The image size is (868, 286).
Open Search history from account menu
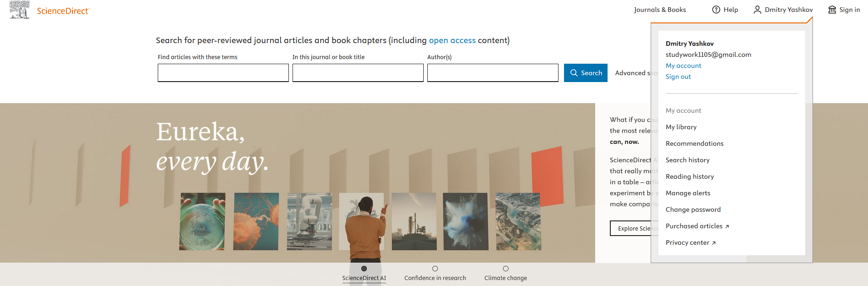coord(687,160)
